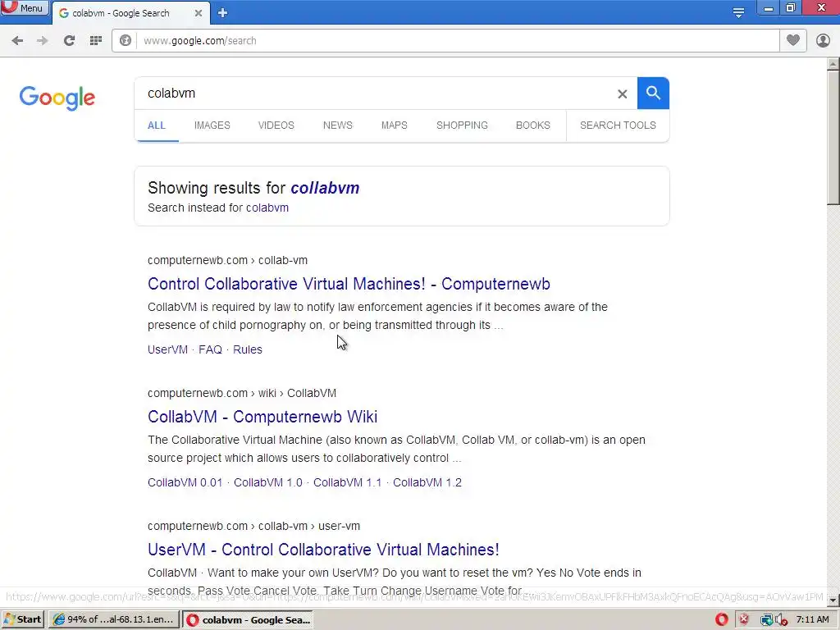
Task: Go forward with the forward arrow
Action: [x=43, y=41]
